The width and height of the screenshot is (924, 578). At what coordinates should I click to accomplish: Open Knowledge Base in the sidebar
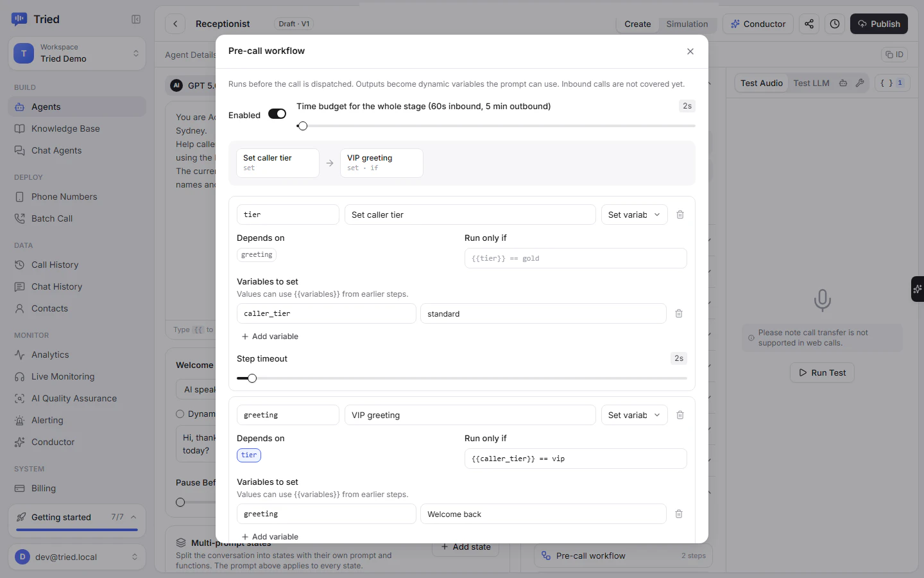click(77, 128)
